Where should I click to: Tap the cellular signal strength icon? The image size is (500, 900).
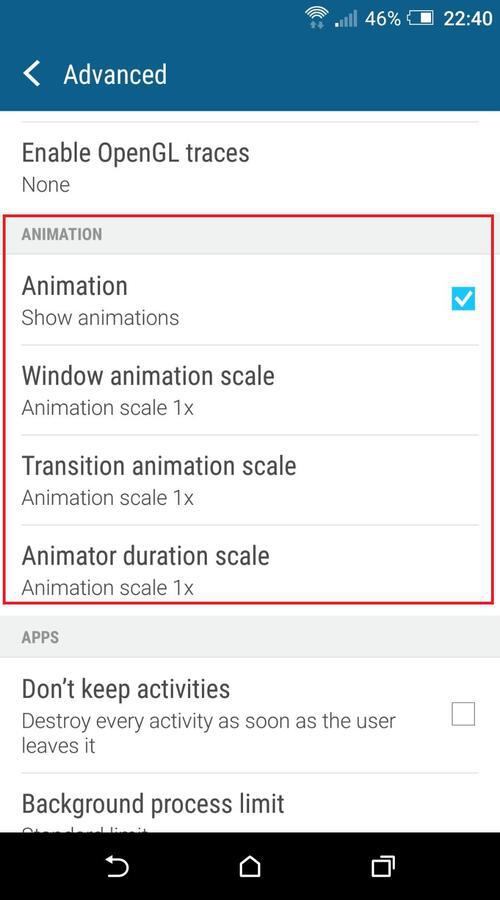[x=346, y=18]
